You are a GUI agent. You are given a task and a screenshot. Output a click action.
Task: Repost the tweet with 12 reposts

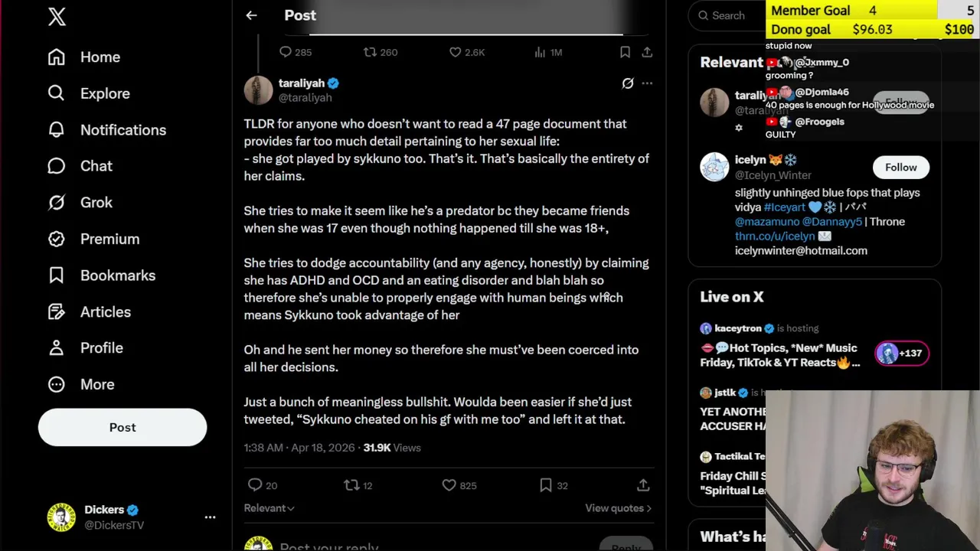click(351, 485)
